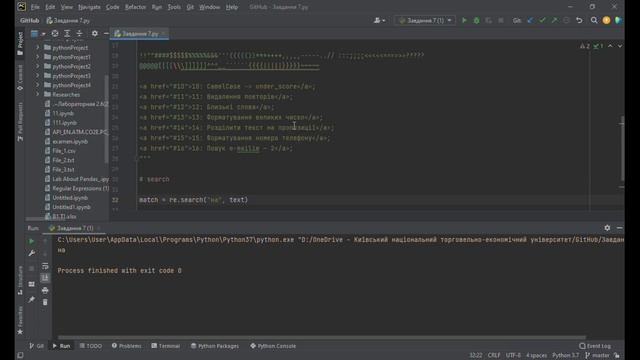Viewport: 640px width, 360px height.
Task: Open Run panel settings gear
Action: pyautogui.click(x=607, y=228)
